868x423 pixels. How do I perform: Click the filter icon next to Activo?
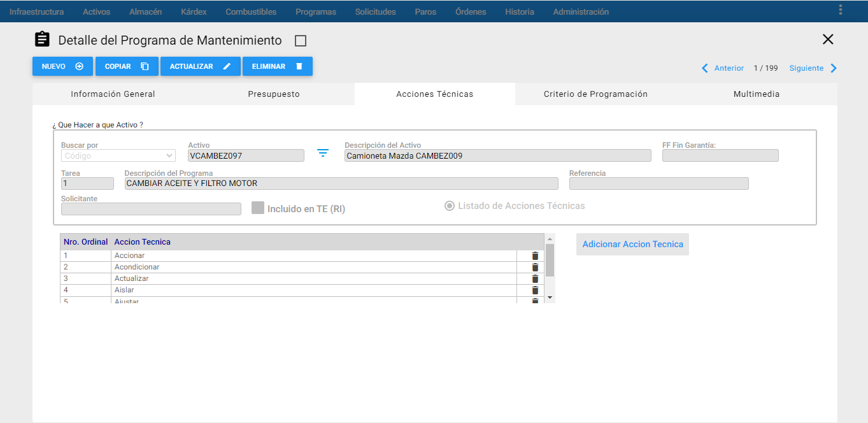pos(323,153)
